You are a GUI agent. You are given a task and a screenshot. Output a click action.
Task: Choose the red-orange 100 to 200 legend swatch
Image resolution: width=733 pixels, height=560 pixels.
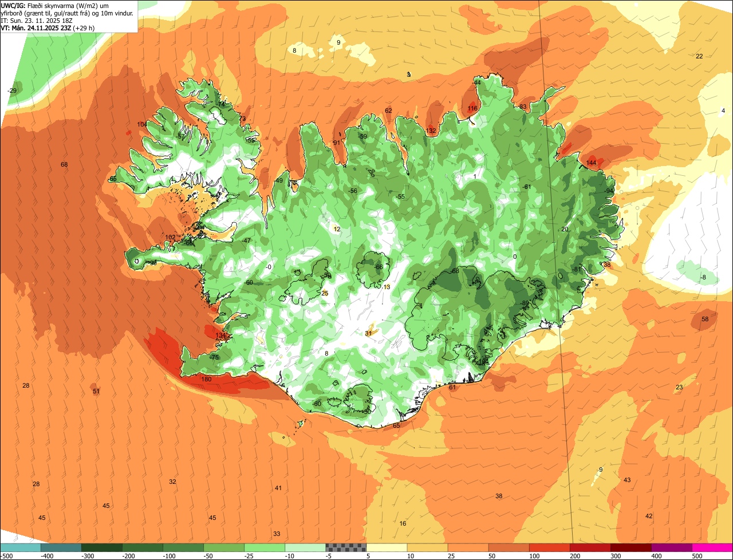(x=550, y=547)
